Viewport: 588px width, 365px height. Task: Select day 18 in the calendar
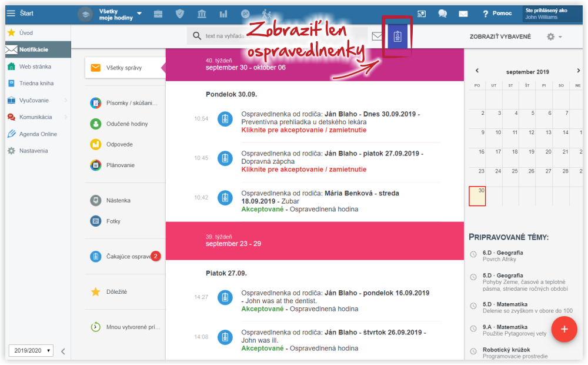tap(510, 157)
